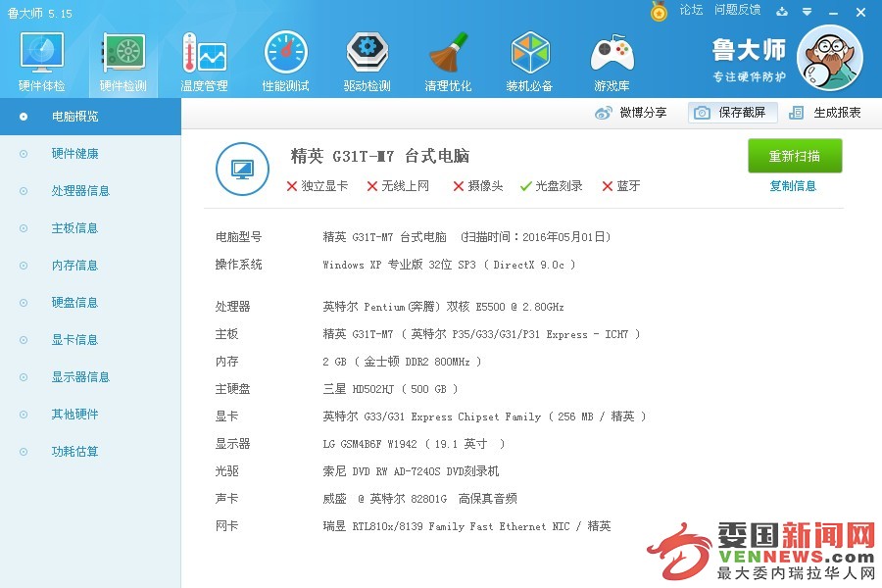Open the title bar dropdown menu arrow

[807, 11]
